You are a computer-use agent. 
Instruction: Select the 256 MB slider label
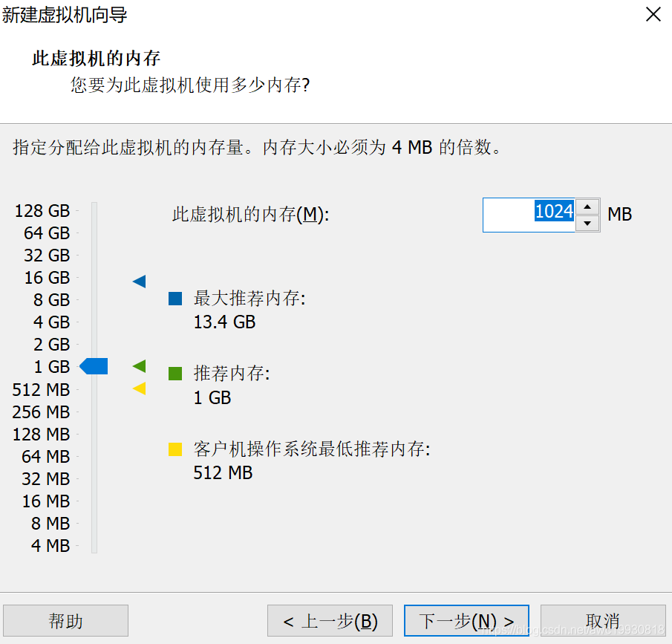[x=41, y=412]
